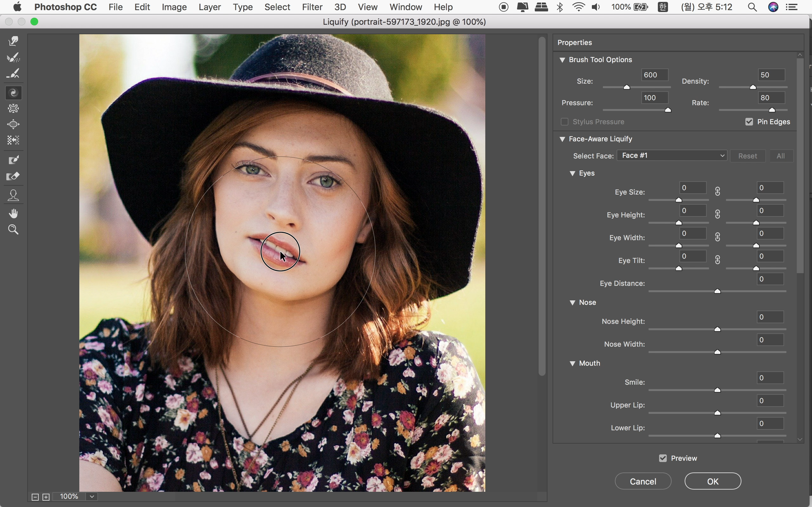Image resolution: width=812 pixels, height=507 pixels.
Task: Click the Smile slider handle
Action: pos(717,390)
